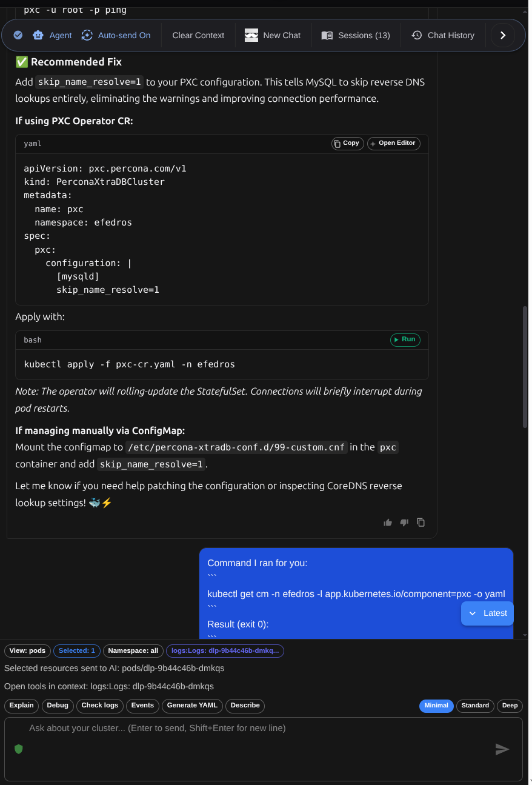Click 'If using PXC Operator CR:' text
Screen dimensions: 532x785
74,121
